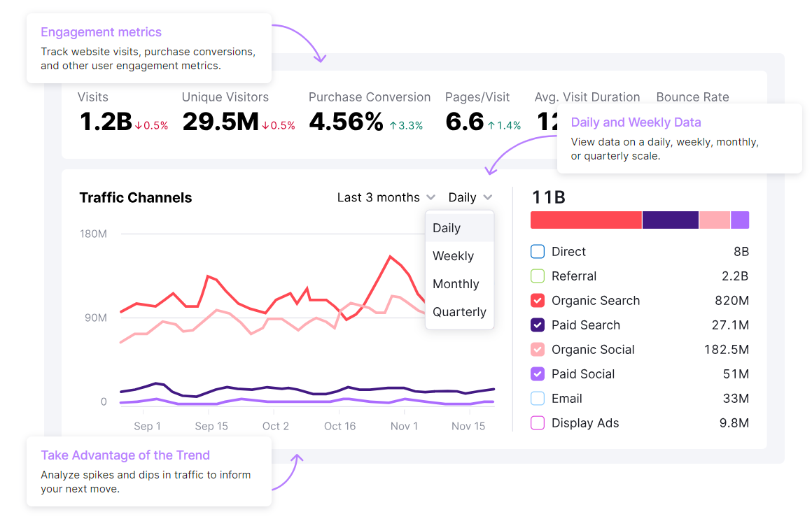812x519 pixels.
Task: Click the Avg. Visit Duration label
Action: click(587, 97)
